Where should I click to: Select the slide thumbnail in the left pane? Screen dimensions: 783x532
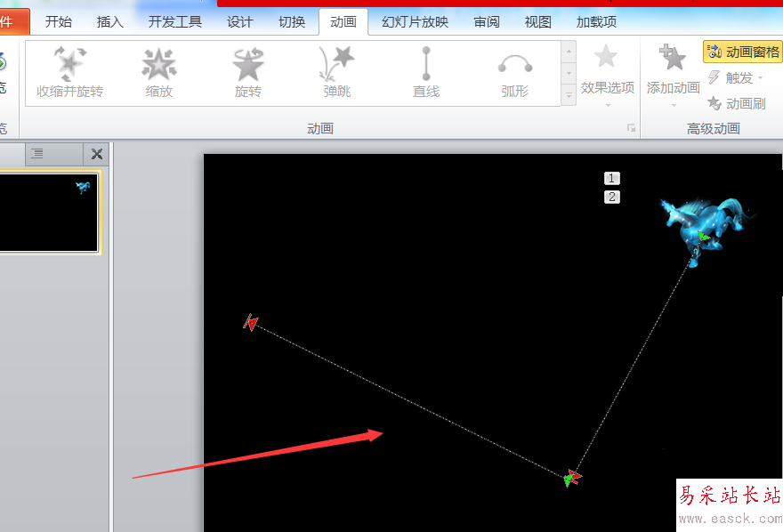[x=48, y=213]
